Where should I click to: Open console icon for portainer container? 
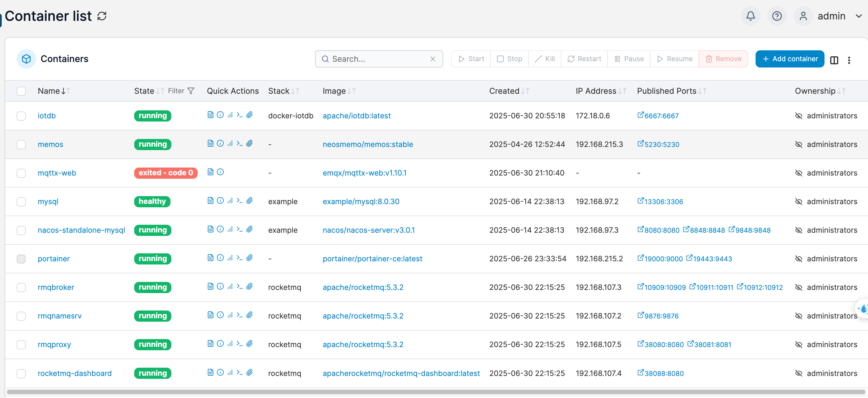(x=239, y=258)
